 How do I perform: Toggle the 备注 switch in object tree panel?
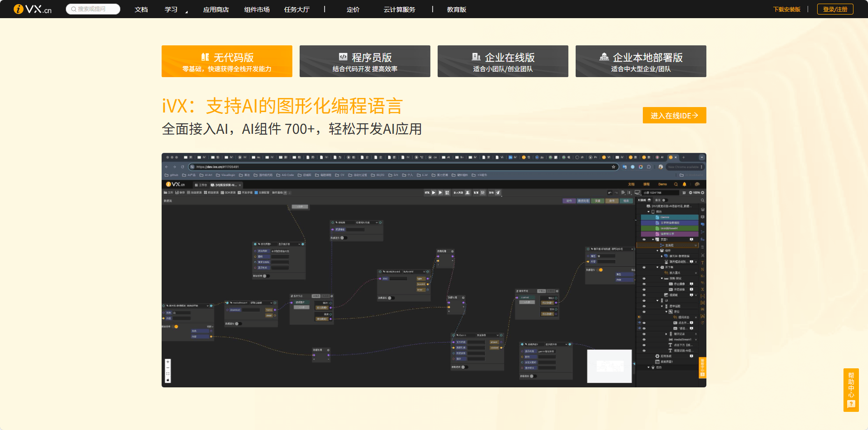pyautogui.click(x=665, y=200)
